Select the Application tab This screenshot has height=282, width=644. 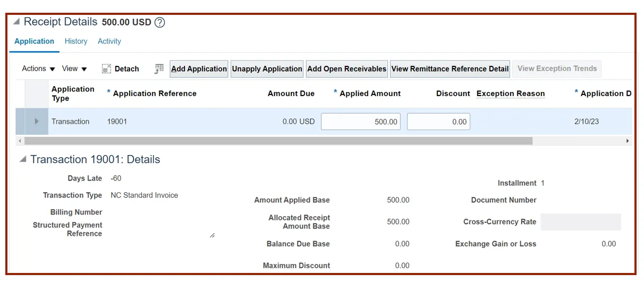tap(34, 41)
